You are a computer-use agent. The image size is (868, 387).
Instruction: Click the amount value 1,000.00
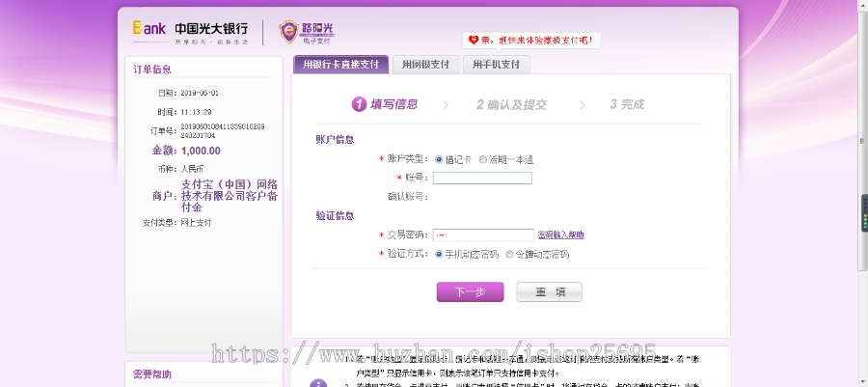click(x=201, y=151)
